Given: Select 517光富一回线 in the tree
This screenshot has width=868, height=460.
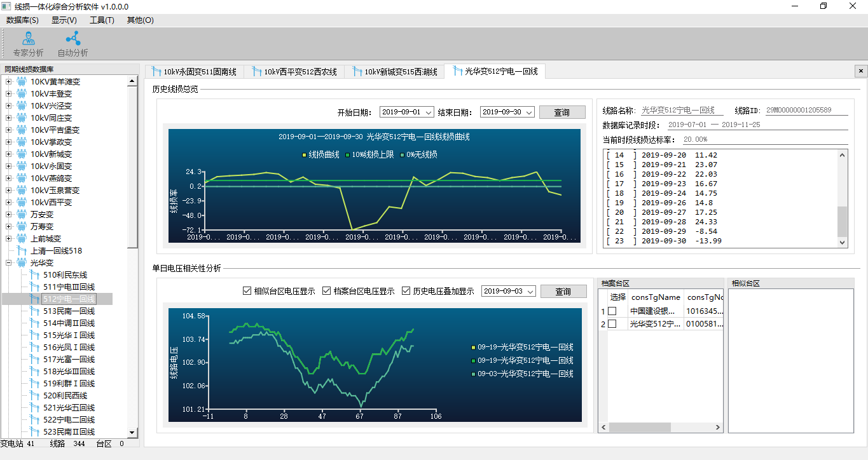Looking at the screenshot, I should tap(69, 359).
